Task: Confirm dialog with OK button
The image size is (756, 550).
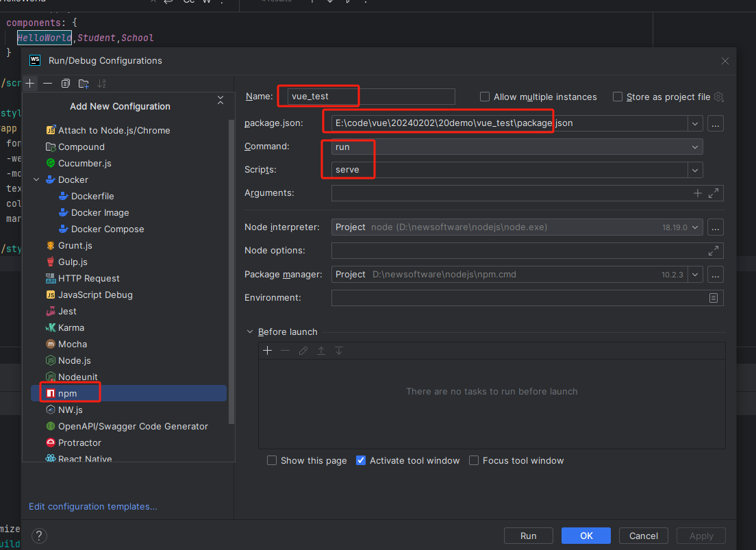Action: 586,536
